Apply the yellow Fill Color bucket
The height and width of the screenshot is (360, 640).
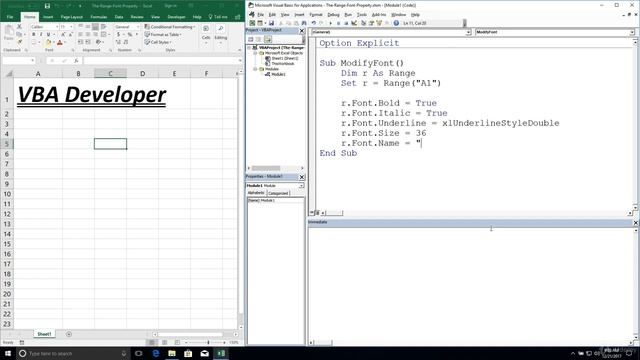pyautogui.click(x=48, y=42)
